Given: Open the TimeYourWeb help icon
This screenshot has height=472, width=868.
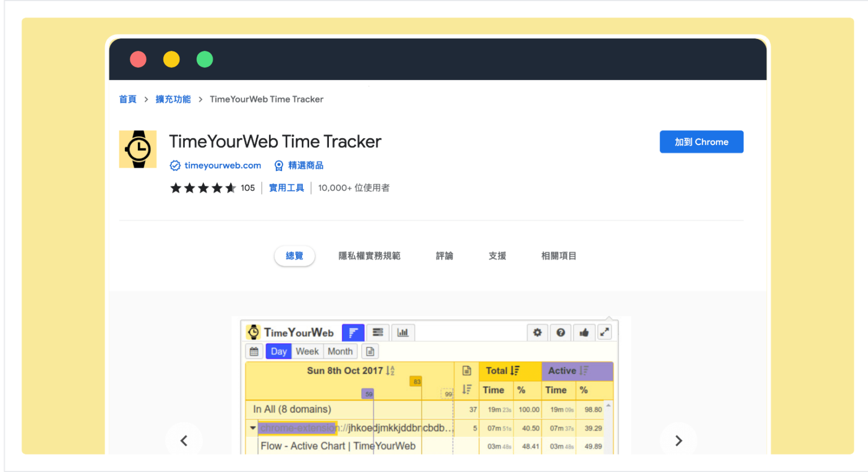Looking at the screenshot, I should coord(561,333).
